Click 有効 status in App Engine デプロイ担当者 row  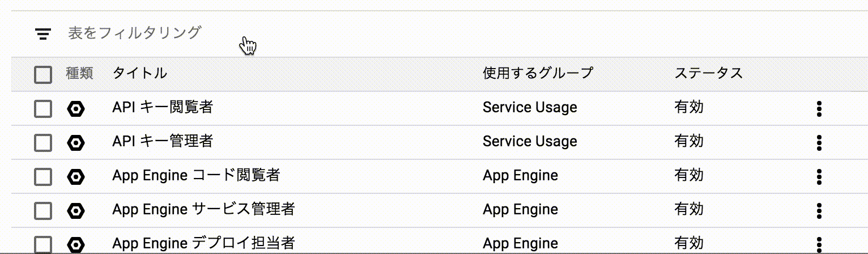pyautogui.click(x=689, y=243)
